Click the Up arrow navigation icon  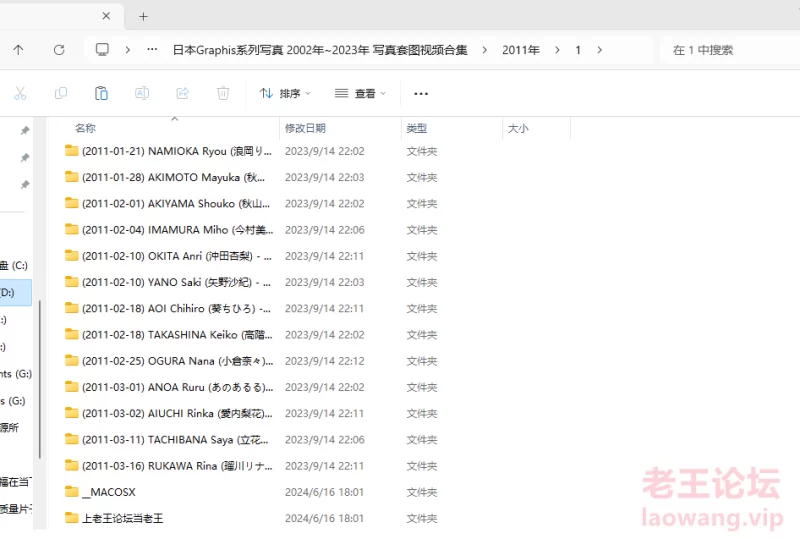18,49
